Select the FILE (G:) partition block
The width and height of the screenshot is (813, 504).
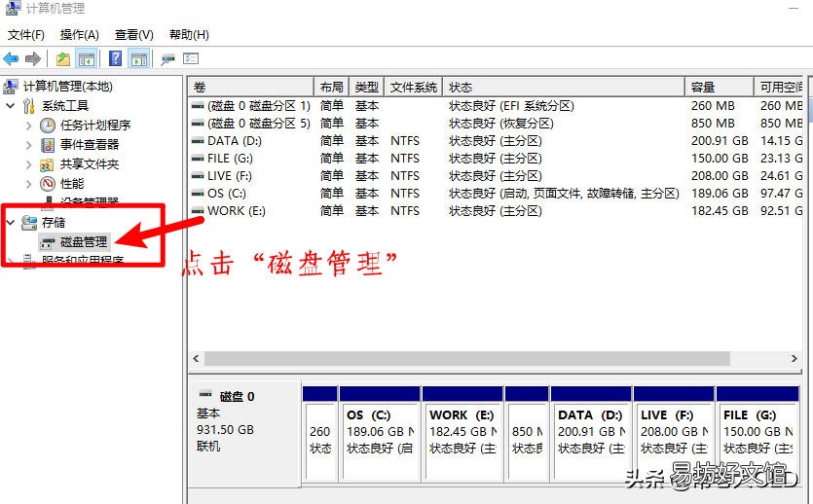click(x=758, y=433)
